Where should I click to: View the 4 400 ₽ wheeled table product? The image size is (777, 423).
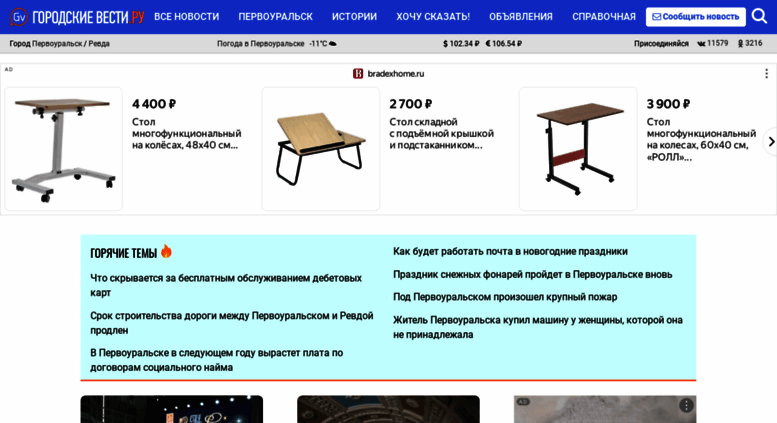(63, 149)
